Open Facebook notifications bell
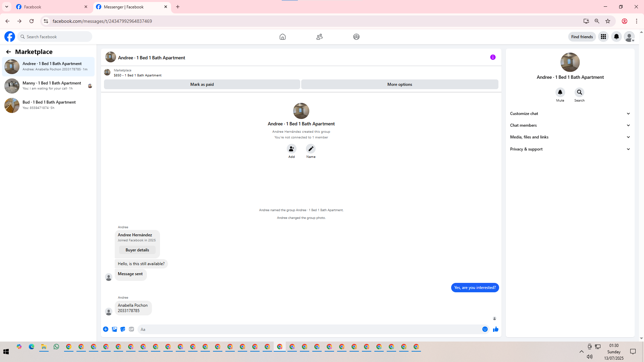 616,37
